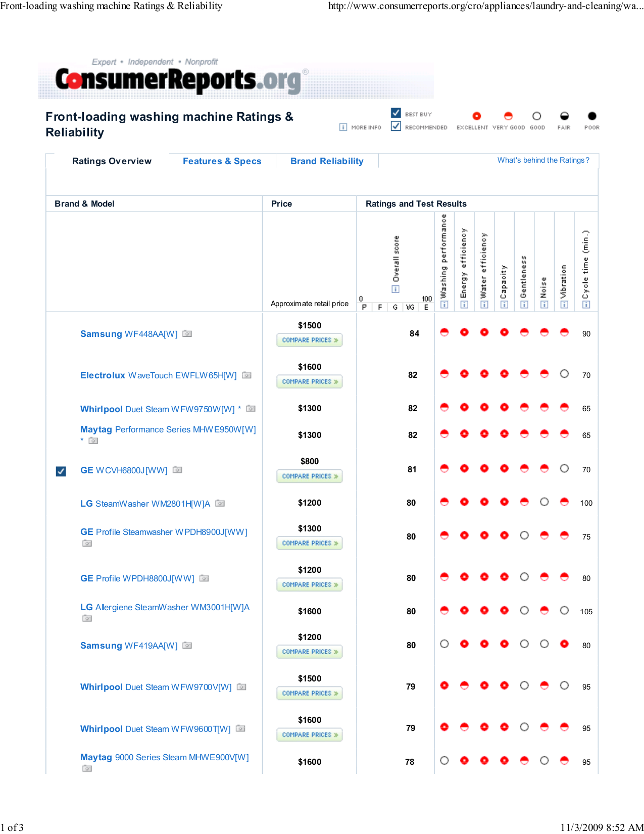
Task: Click the info icon under Overall score
Action: tap(395, 289)
